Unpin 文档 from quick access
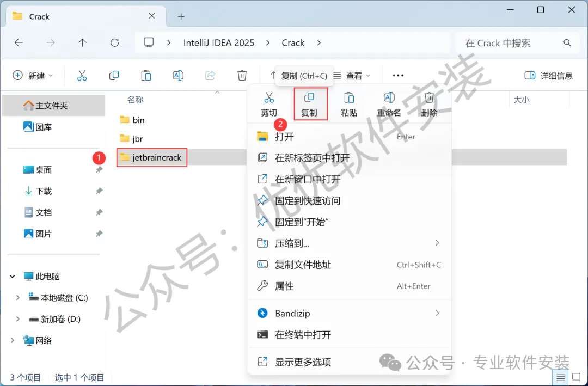The image size is (588, 386). (x=99, y=212)
